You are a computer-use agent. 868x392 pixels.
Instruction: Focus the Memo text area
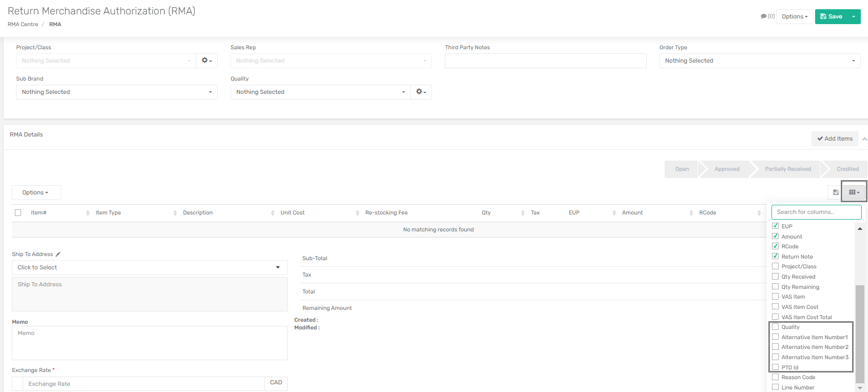[149, 343]
